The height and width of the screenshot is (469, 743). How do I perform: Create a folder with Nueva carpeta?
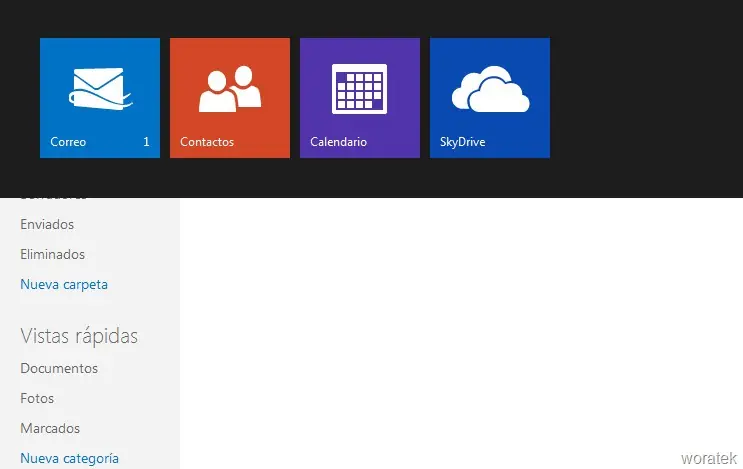pyautogui.click(x=64, y=285)
